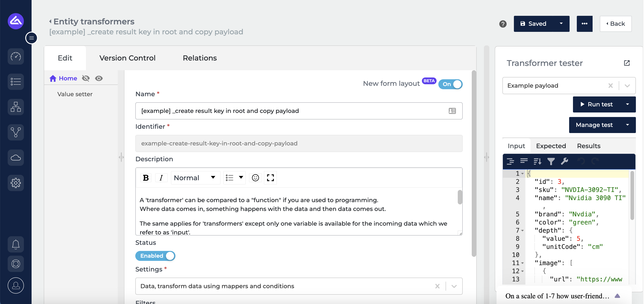
Task: Toggle italic in the Description editor
Action: [x=161, y=178]
